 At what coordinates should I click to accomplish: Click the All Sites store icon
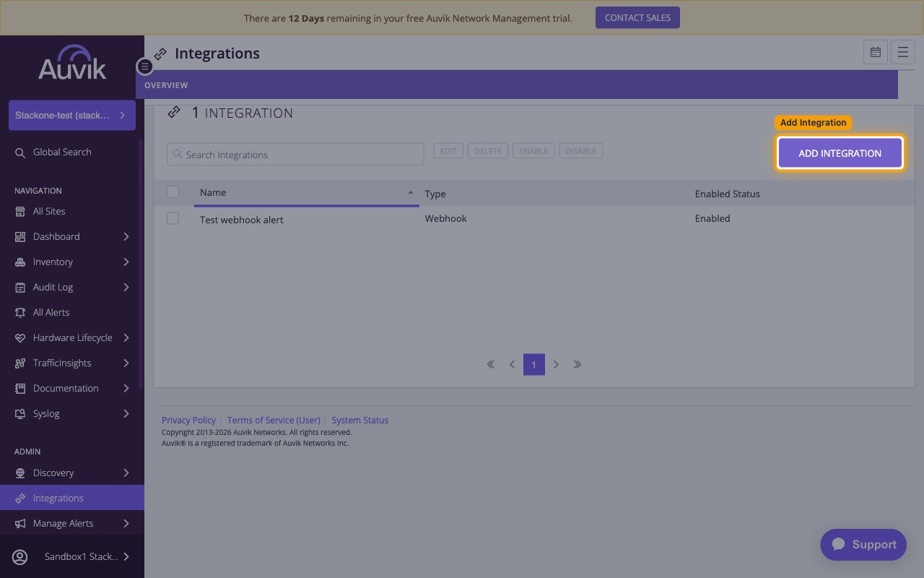20,212
